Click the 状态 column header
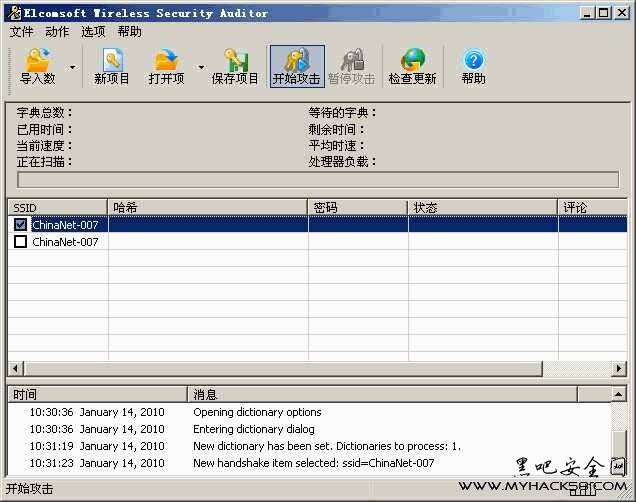The image size is (636, 502). [482, 207]
